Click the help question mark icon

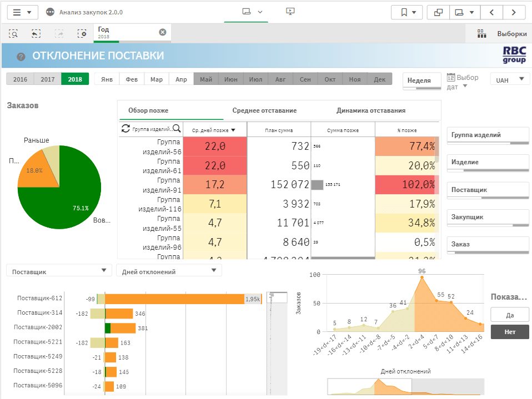point(21,56)
